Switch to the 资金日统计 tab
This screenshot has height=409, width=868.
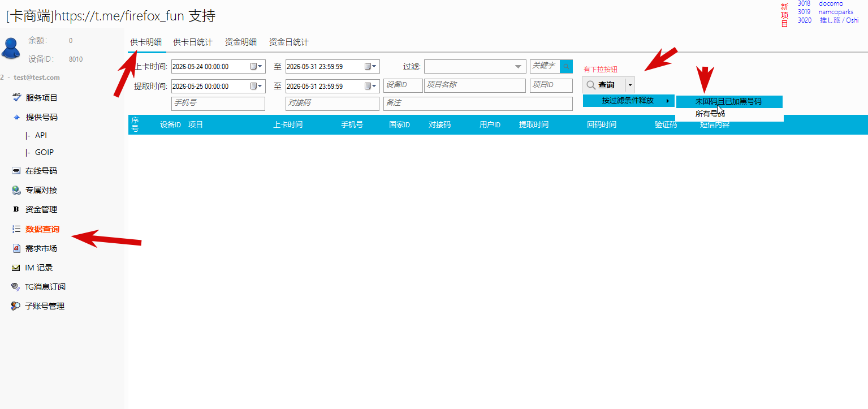pyautogui.click(x=289, y=42)
